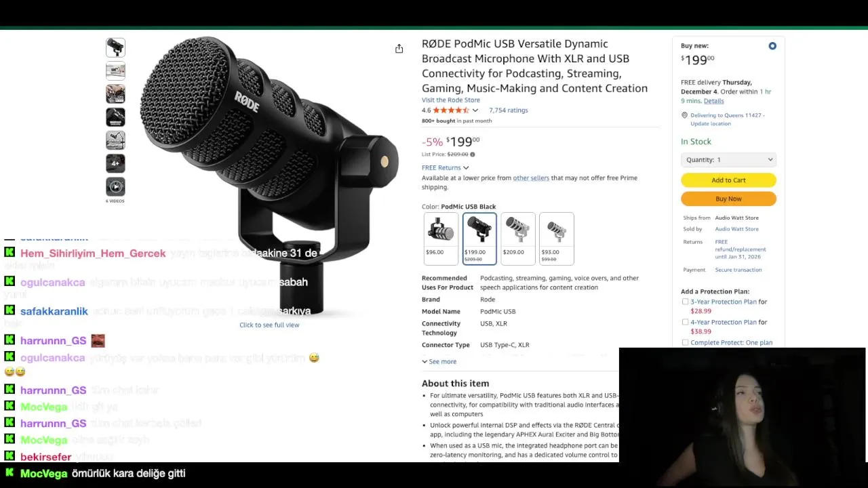Choose the $209.00 color variant swatch

click(x=518, y=239)
